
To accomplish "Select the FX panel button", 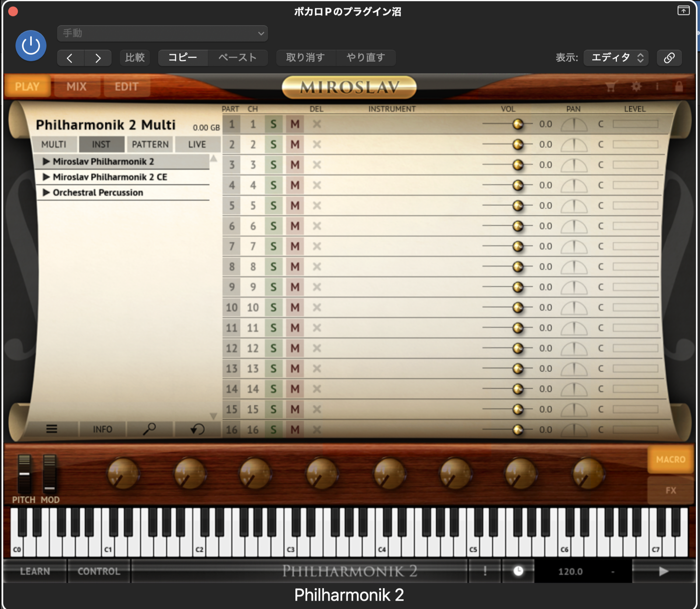I will point(671,490).
